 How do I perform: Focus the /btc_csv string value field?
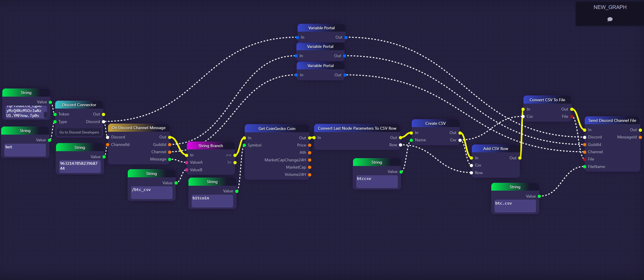click(x=151, y=192)
